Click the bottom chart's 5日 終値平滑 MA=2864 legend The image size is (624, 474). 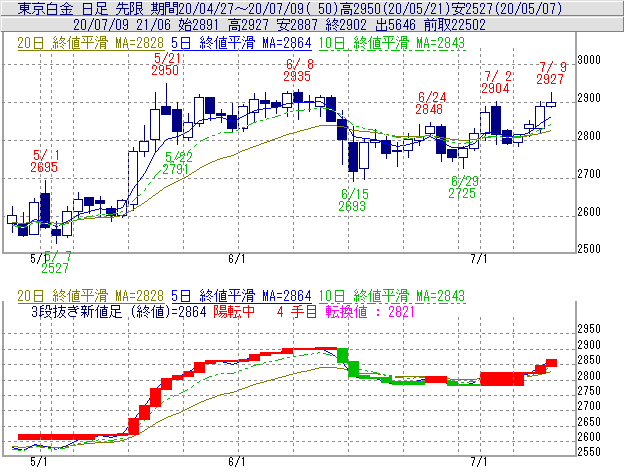[x=241, y=296]
